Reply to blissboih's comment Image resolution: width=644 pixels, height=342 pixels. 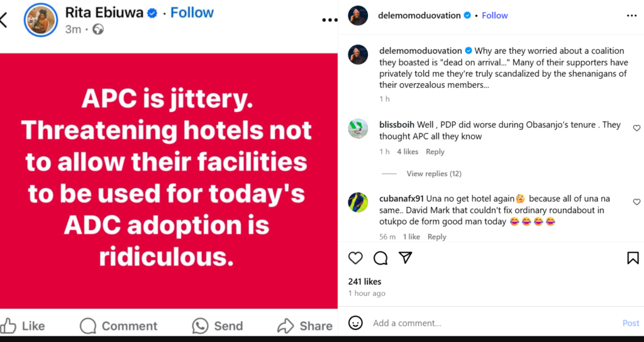[435, 152]
